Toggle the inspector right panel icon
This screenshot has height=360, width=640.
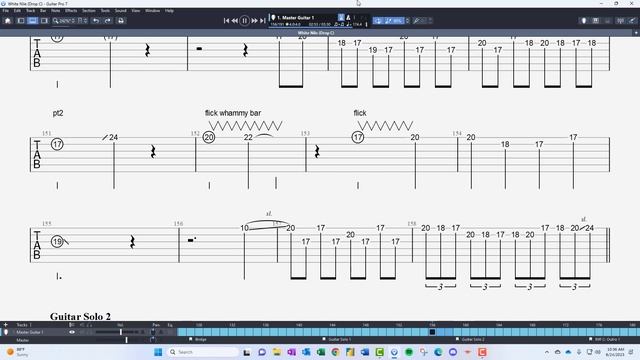coord(44,21)
